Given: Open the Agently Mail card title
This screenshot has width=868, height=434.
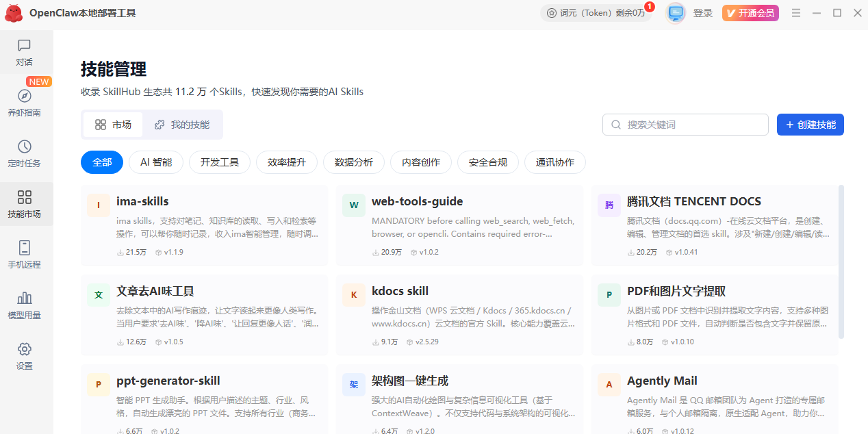Looking at the screenshot, I should (x=663, y=381).
